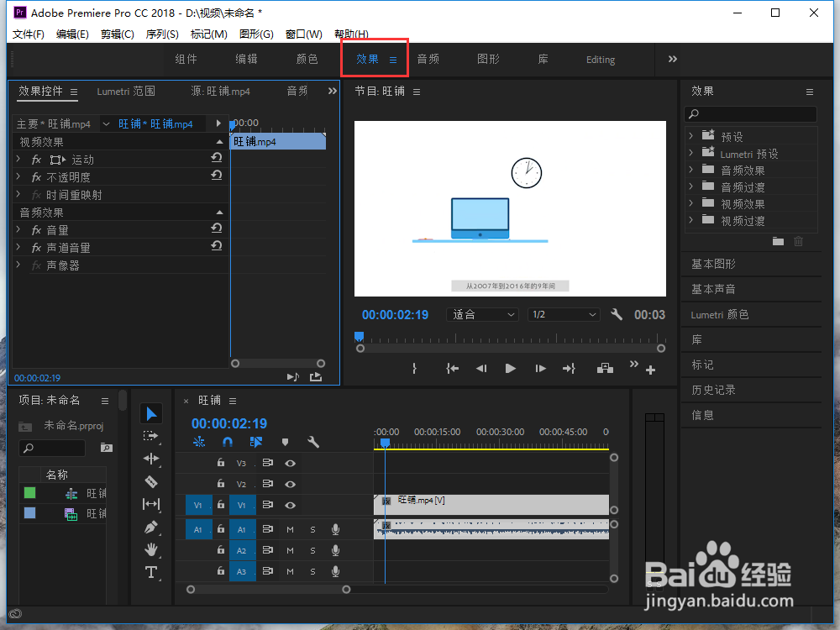840x630 pixels.
Task: Switch to the Editing workspace
Action: (x=601, y=60)
